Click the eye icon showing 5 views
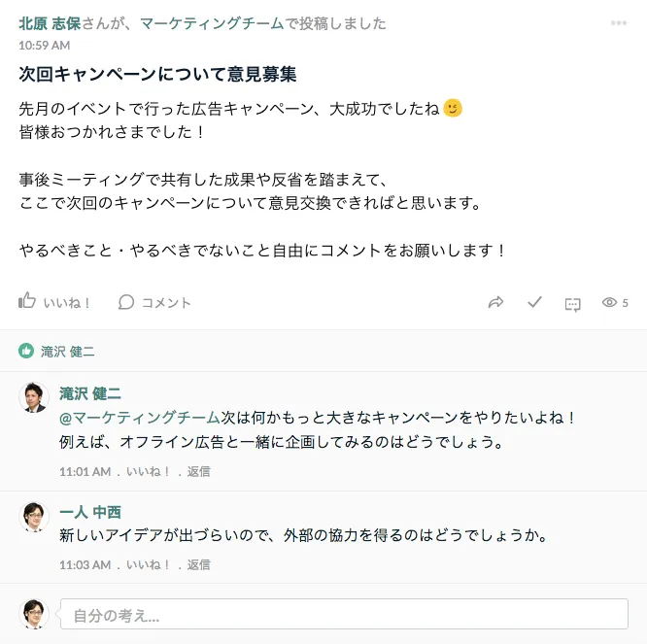Viewport: 647px width, 644px height. [610, 302]
